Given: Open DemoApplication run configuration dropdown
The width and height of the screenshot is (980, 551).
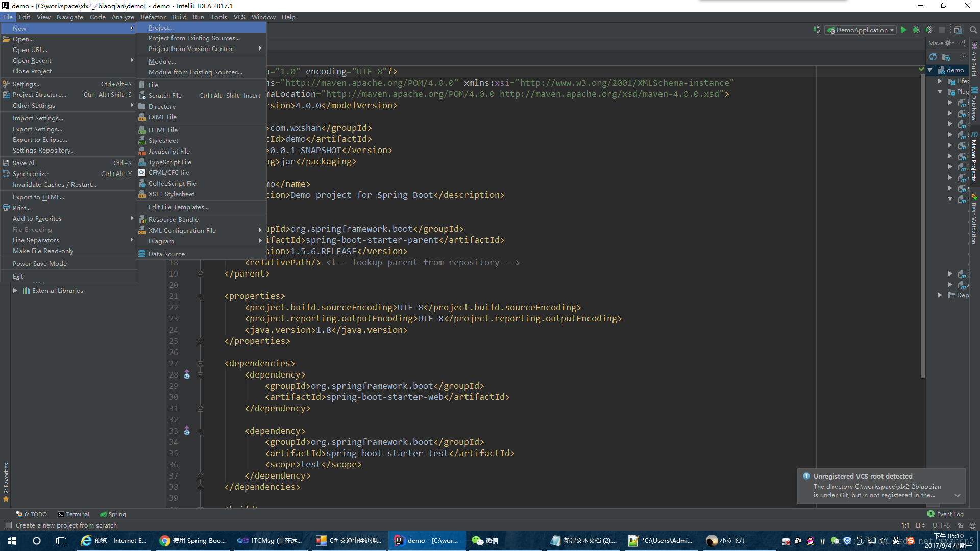Looking at the screenshot, I should 861,30.
